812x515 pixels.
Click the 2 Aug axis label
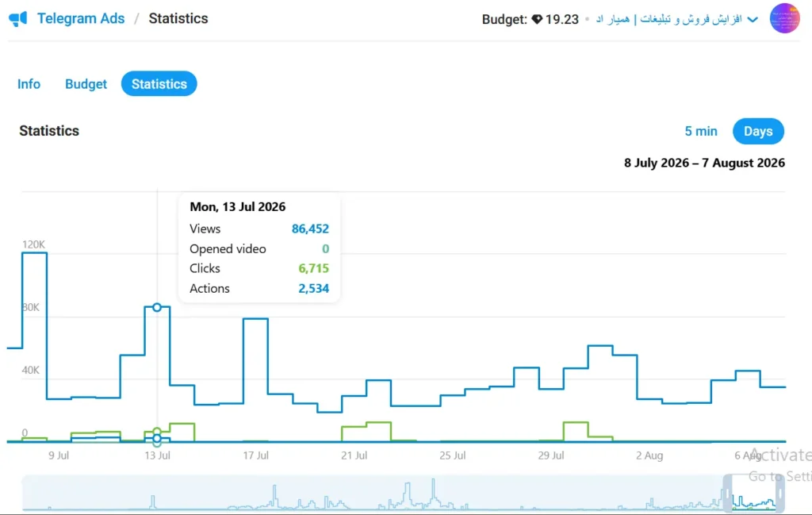(x=649, y=455)
